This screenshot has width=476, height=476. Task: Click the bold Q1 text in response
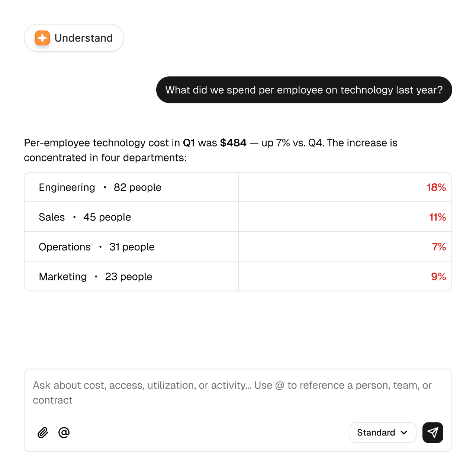(x=189, y=143)
